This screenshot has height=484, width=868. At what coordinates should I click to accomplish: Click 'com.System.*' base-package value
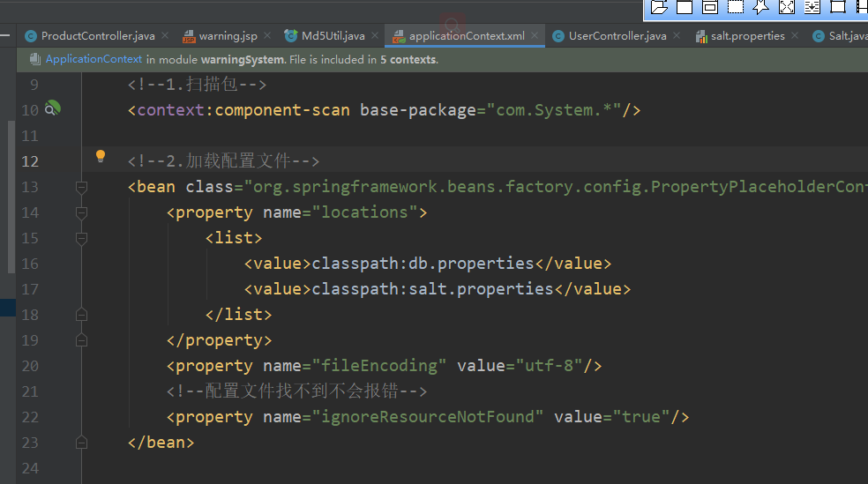[x=554, y=110]
